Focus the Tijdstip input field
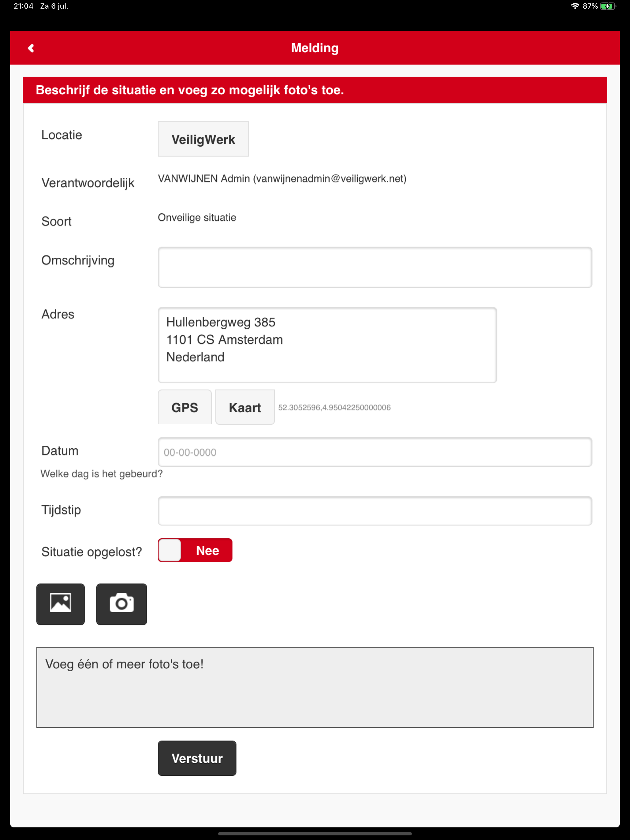This screenshot has width=630, height=840. click(375, 511)
